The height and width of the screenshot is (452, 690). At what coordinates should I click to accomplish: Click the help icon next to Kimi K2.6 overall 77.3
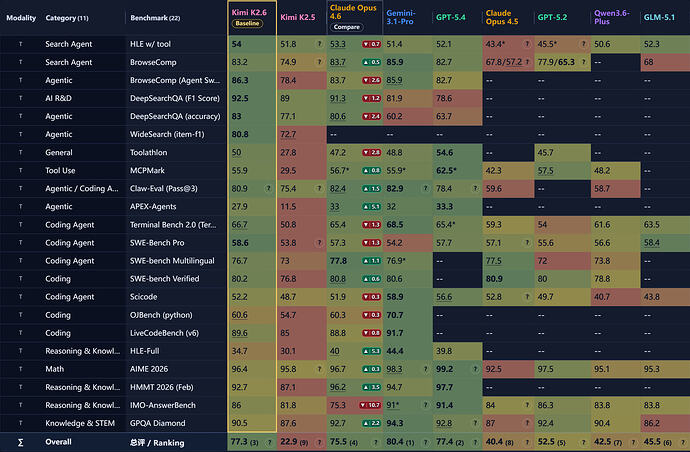point(269,442)
